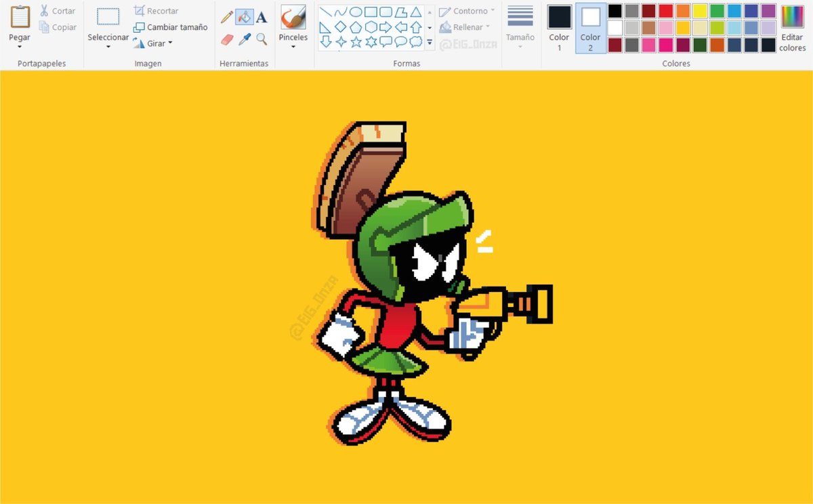Click the Seleccionar dashed rectangle icon
Viewport: 813px width, 504px height.
(x=108, y=17)
